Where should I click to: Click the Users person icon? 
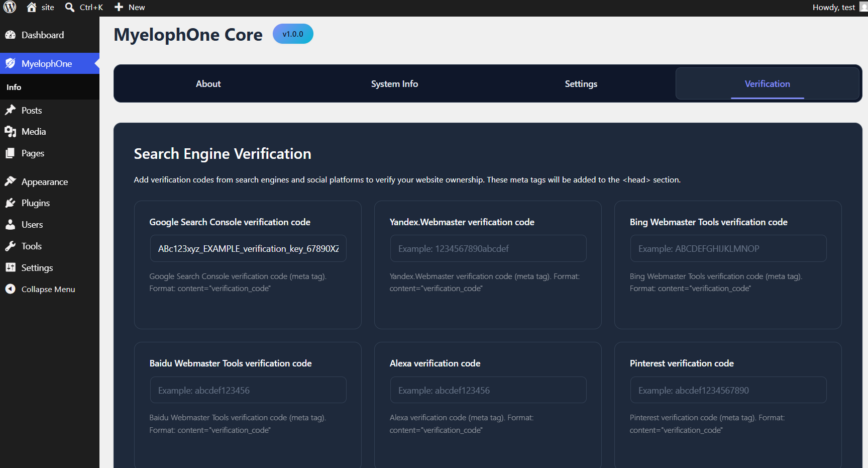[x=11, y=225]
